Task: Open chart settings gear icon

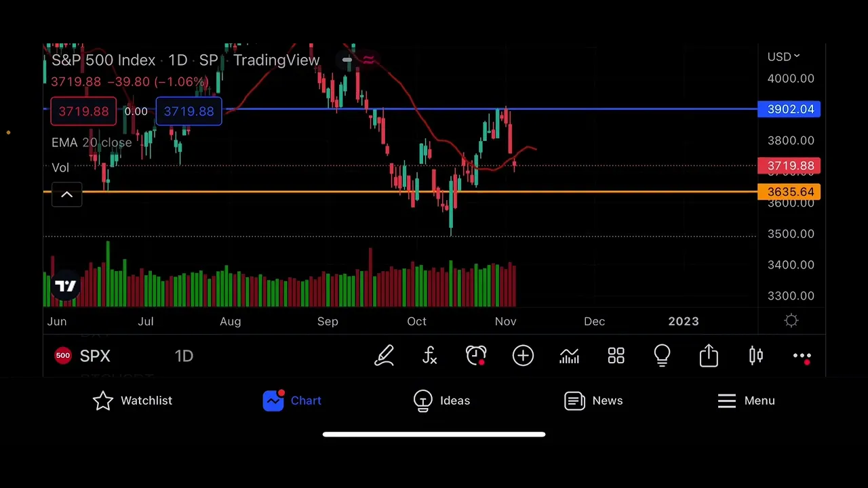Action: [x=791, y=321]
